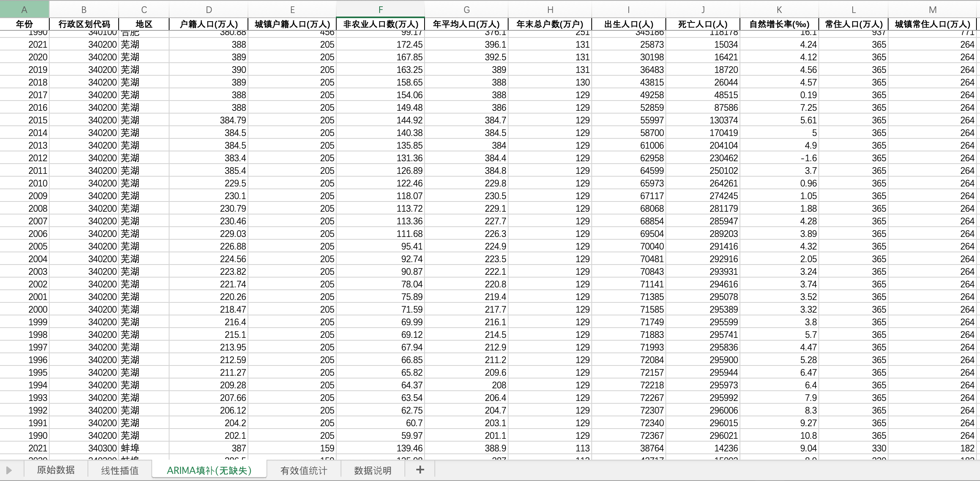Switch to the 数据说明 sheet tab
The width and height of the screenshot is (980, 481).
click(373, 470)
